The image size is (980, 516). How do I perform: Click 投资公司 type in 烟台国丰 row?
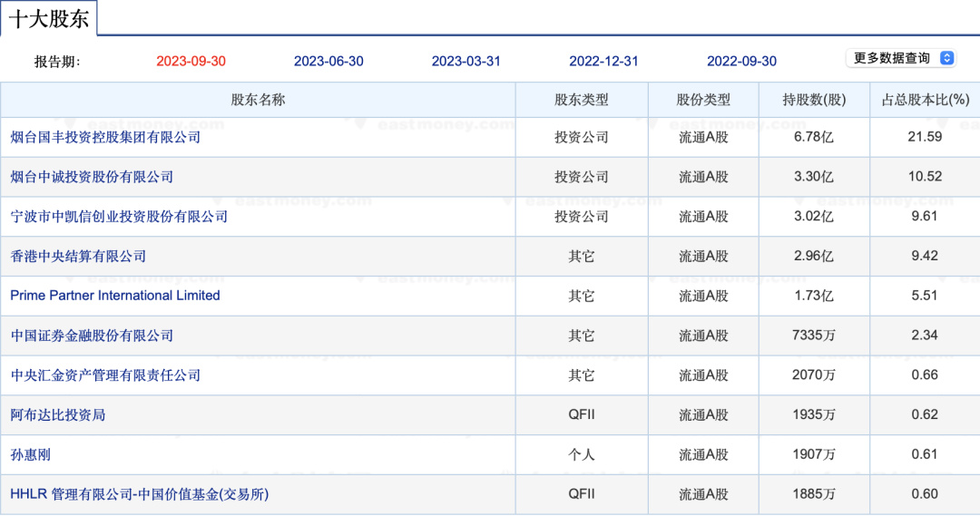point(582,137)
